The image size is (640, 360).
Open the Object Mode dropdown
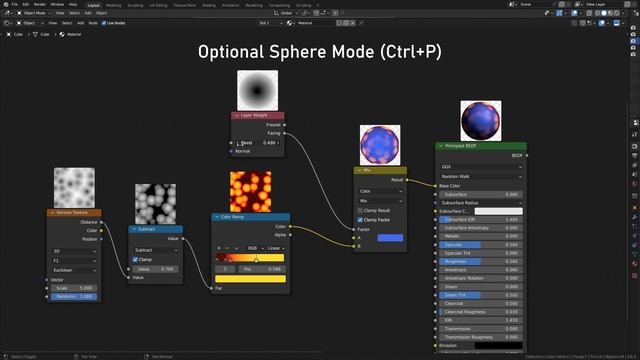(x=33, y=13)
